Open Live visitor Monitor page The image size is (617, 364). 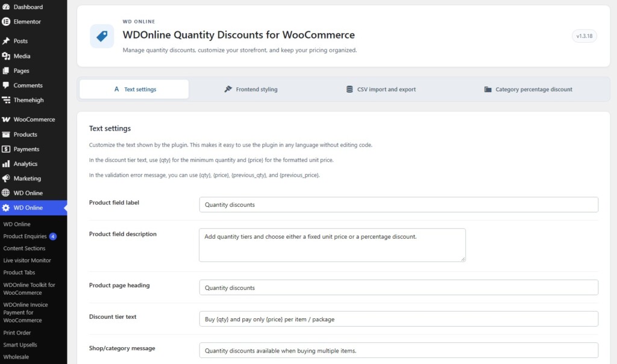[x=27, y=260]
